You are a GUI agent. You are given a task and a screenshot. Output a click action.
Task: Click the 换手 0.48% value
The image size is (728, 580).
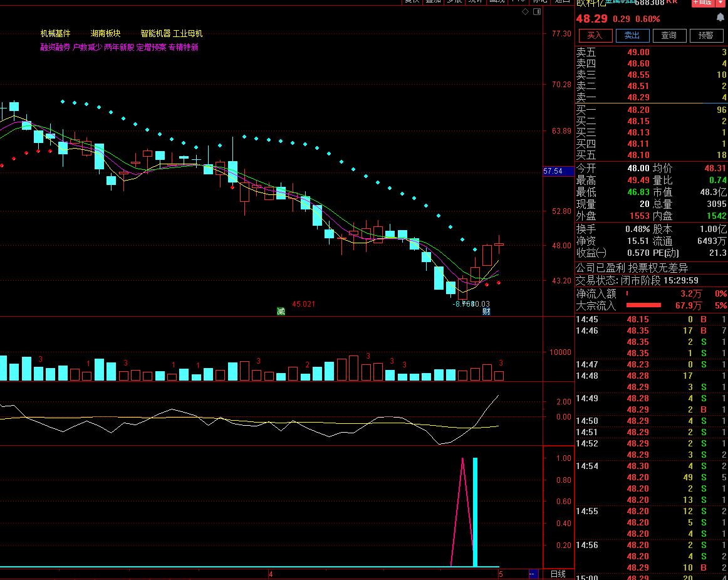point(637,229)
